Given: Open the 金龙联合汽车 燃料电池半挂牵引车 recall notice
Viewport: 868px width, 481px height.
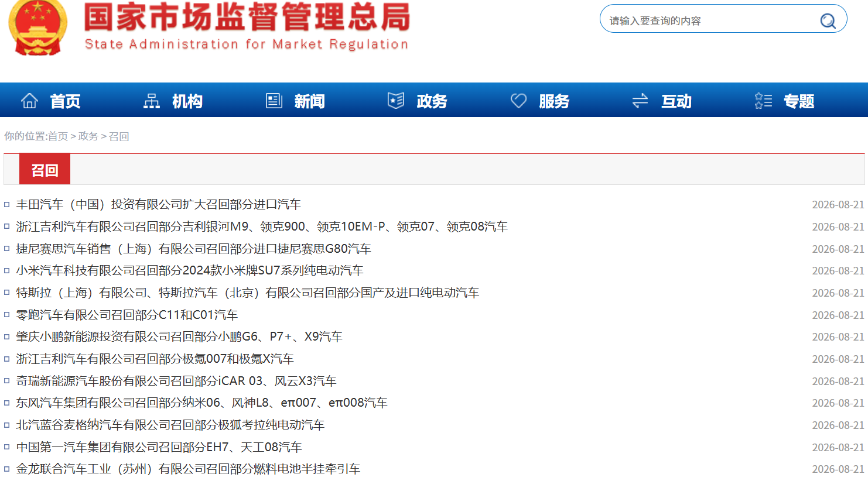Looking at the screenshot, I should [x=188, y=469].
